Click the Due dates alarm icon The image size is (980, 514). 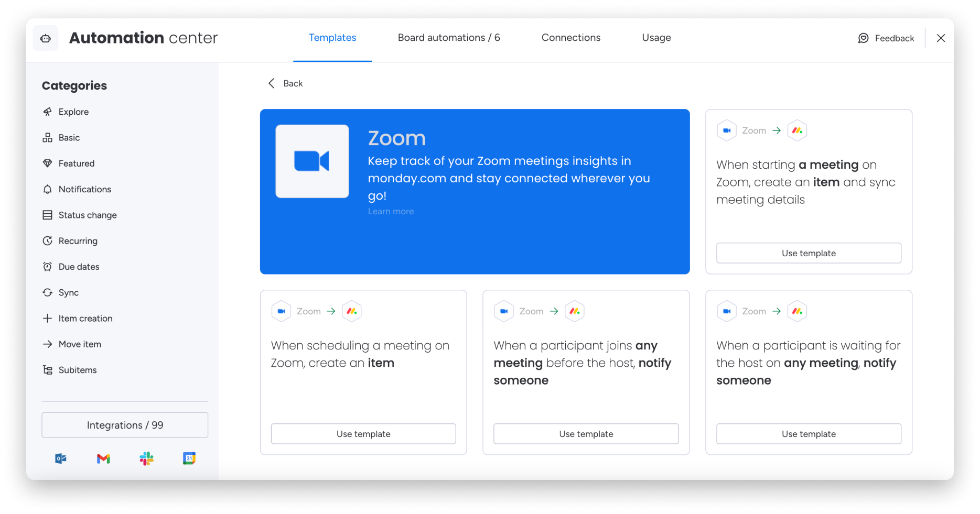tap(48, 267)
